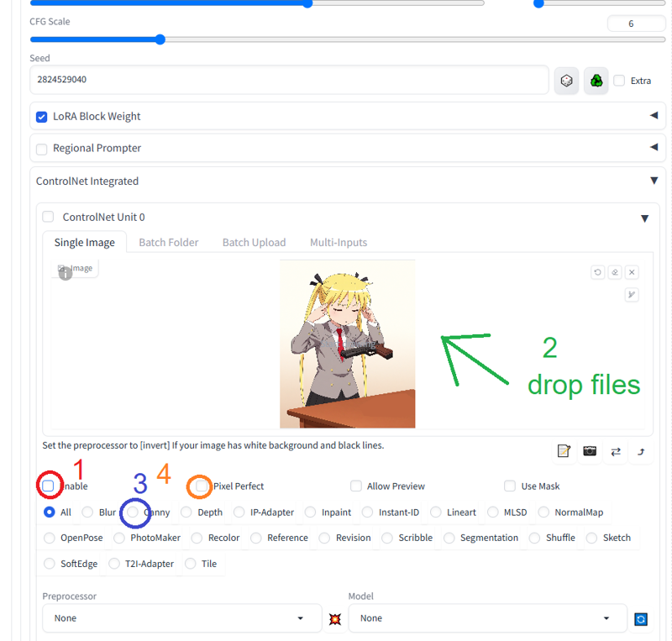This screenshot has width=672, height=641.
Task: Click the info icon on image label
Action: tap(66, 273)
